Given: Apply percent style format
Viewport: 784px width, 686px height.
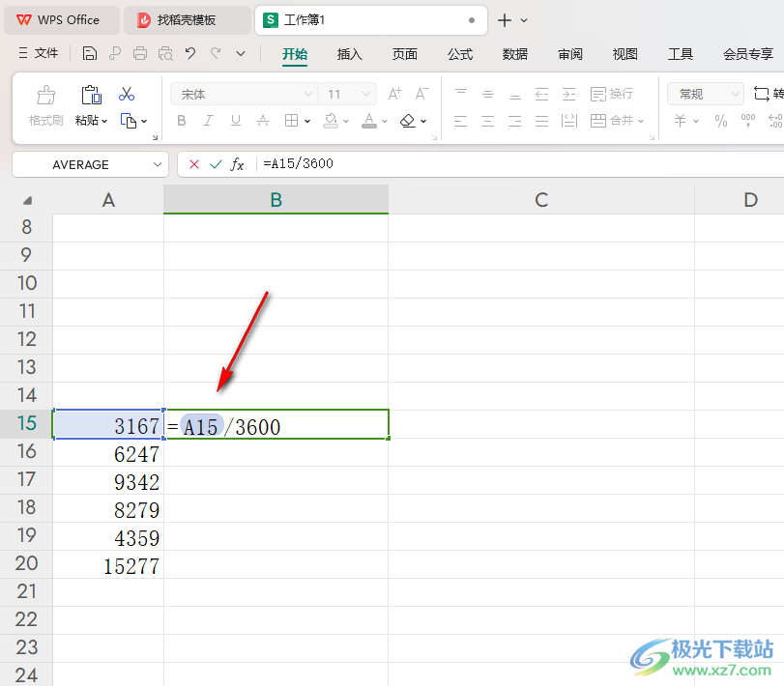Looking at the screenshot, I should pyautogui.click(x=721, y=121).
